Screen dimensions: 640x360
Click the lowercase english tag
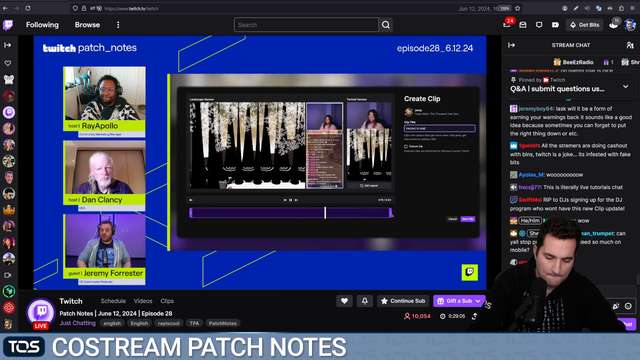112,323
